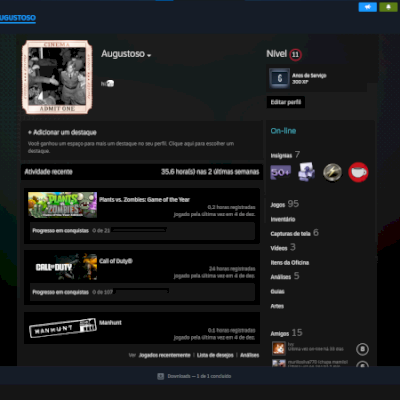400x400 pixels.
Task: Click the 24 horas registradas text
Action: point(232,269)
